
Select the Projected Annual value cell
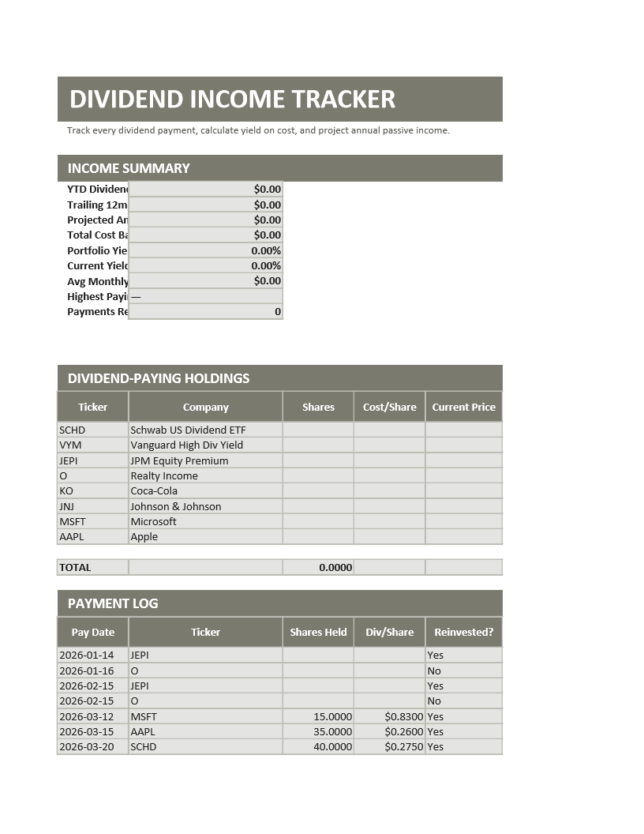(x=206, y=220)
